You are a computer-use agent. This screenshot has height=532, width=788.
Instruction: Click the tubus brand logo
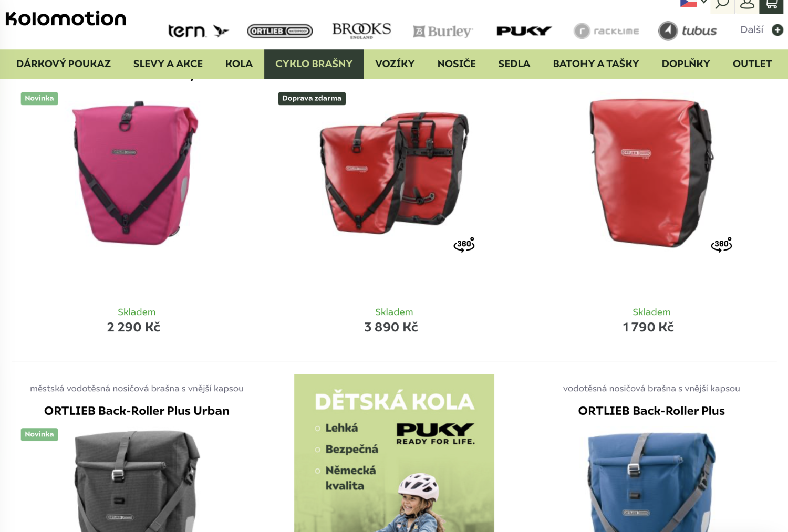(x=688, y=31)
